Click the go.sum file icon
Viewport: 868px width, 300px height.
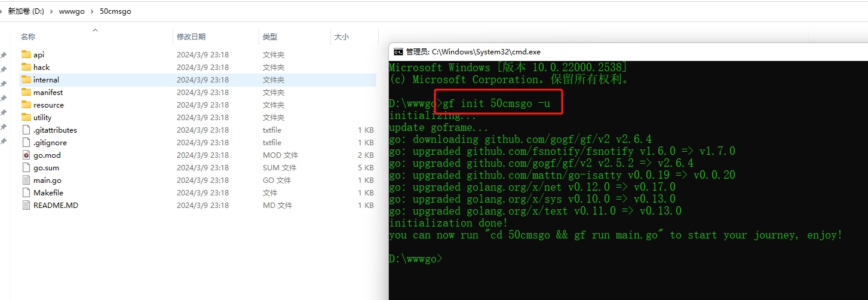[x=26, y=167]
